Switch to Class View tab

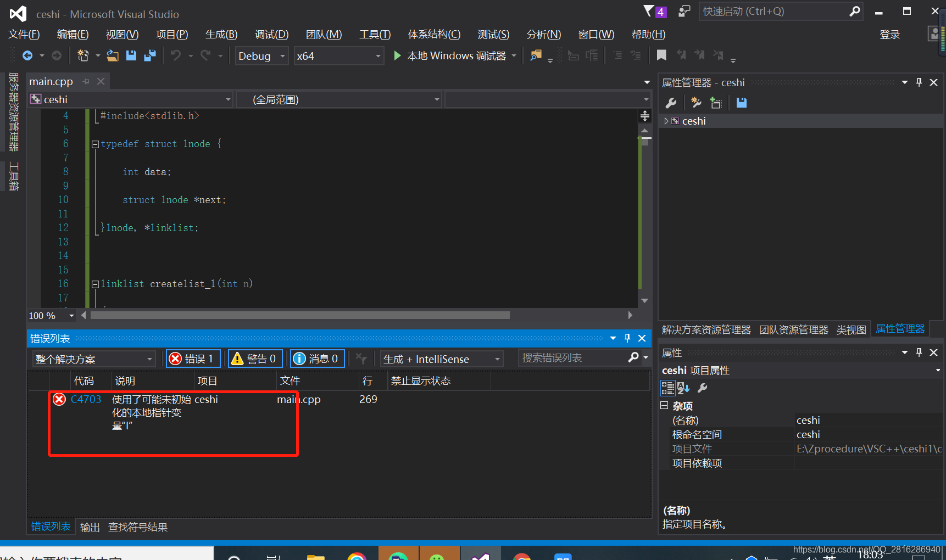(x=851, y=329)
